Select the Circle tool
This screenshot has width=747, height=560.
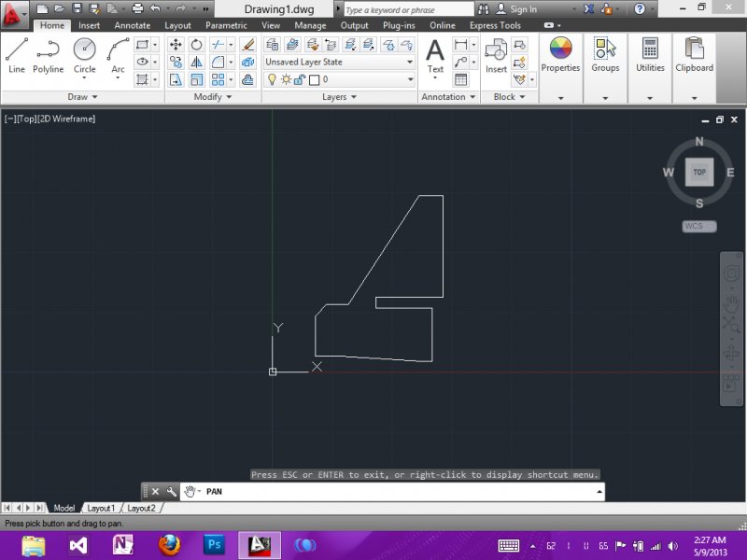click(84, 56)
